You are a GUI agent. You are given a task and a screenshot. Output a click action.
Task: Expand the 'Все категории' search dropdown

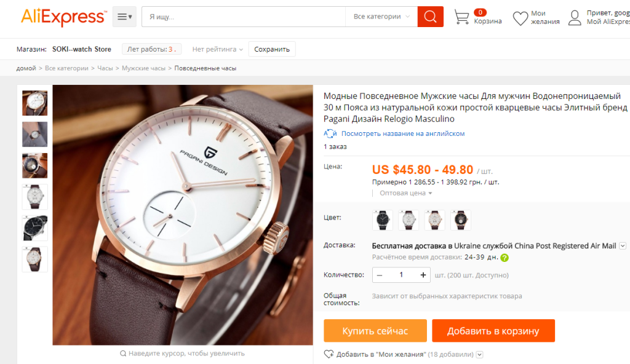[381, 17]
